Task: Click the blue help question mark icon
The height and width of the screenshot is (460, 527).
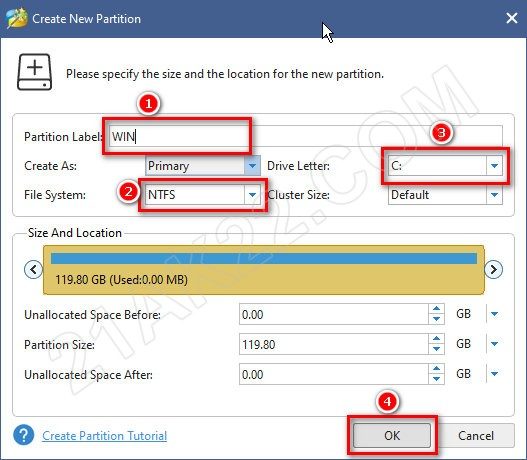Action: (x=24, y=434)
